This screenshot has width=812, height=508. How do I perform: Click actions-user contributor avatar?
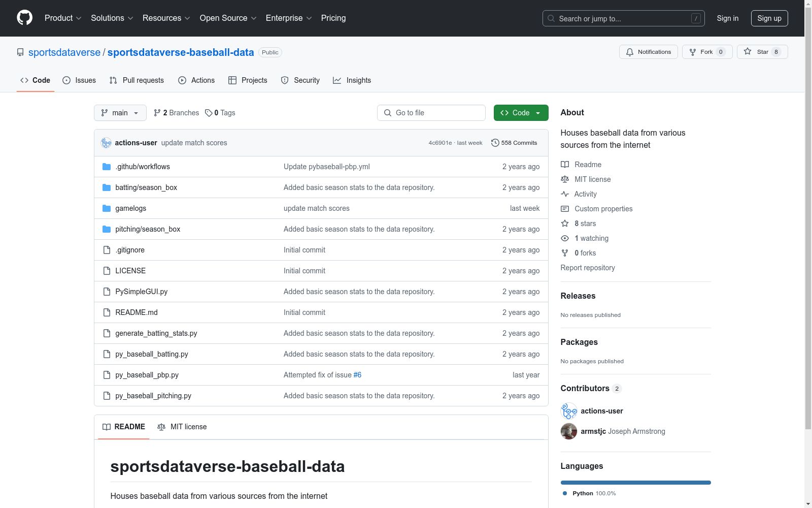pyautogui.click(x=569, y=411)
